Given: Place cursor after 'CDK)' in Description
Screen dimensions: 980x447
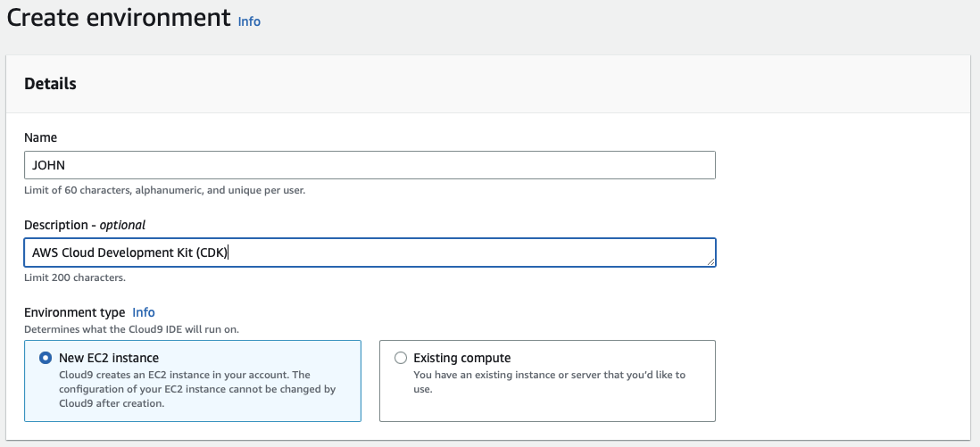Looking at the screenshot, I should (230, 252).
